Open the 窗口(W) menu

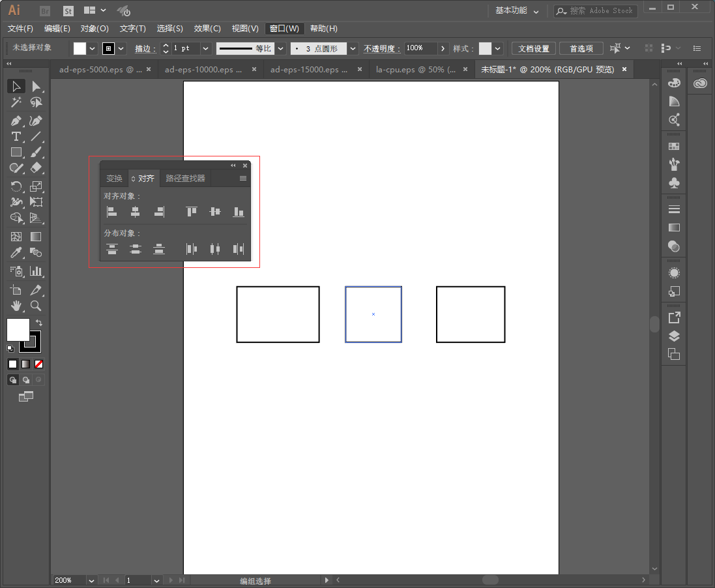pos(284,28)
